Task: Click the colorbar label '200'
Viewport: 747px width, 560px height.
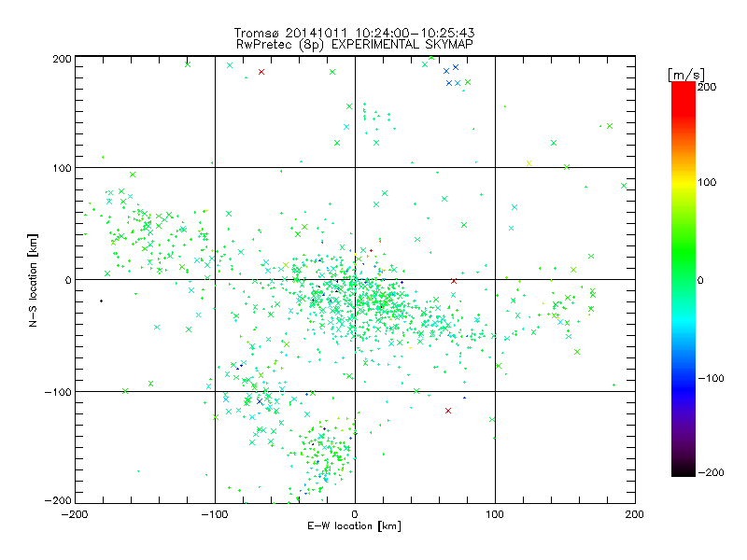Action: pyautogui.click(x=707, y=87)
